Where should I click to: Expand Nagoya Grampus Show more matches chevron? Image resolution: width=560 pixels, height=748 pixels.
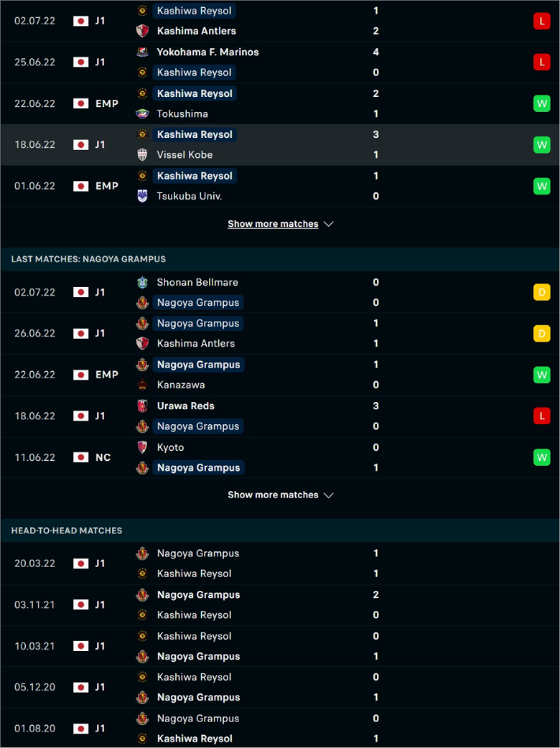(x=329, y=495)
